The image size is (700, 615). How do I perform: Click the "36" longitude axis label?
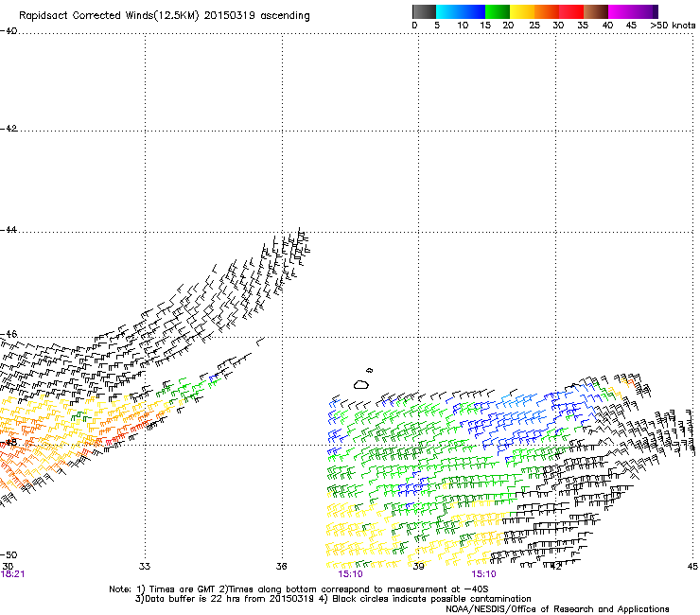pos(281,567)
